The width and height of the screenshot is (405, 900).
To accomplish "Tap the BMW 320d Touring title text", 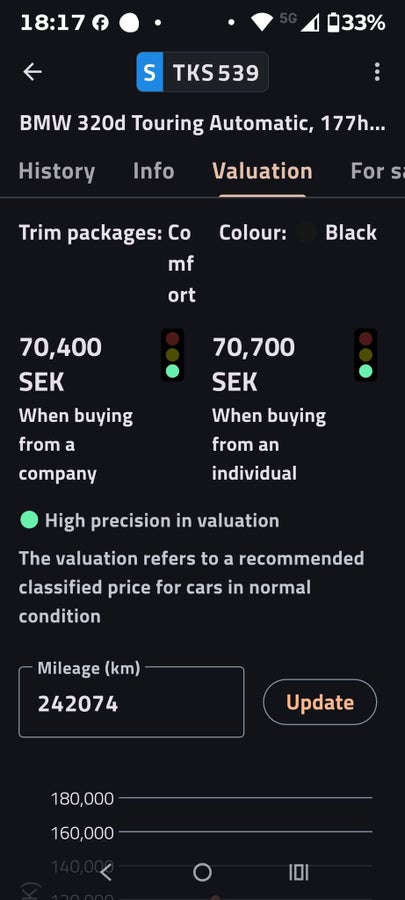I will (x=202, y=123).
